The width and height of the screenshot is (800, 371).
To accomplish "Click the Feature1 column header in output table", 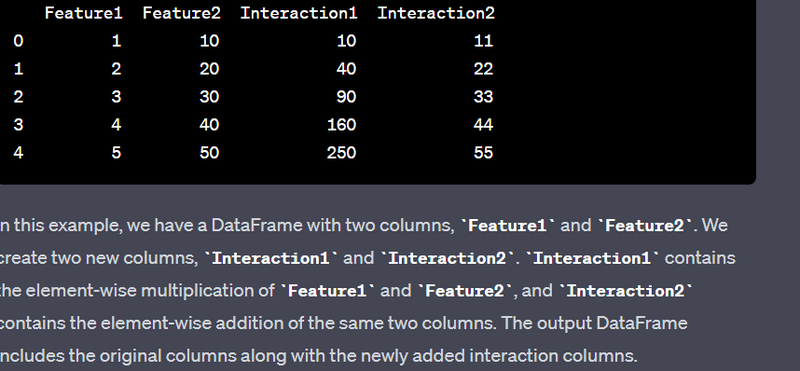I will (84, 13).
